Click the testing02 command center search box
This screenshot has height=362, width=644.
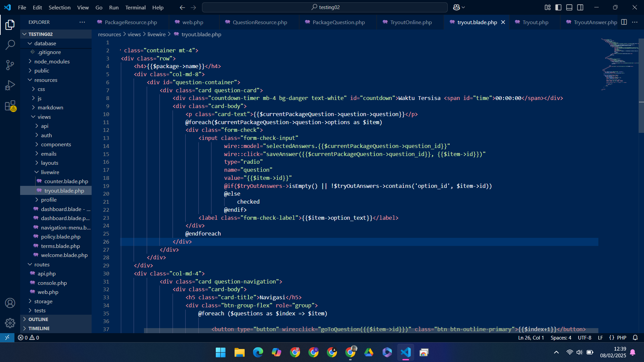[x=325, y=7]
